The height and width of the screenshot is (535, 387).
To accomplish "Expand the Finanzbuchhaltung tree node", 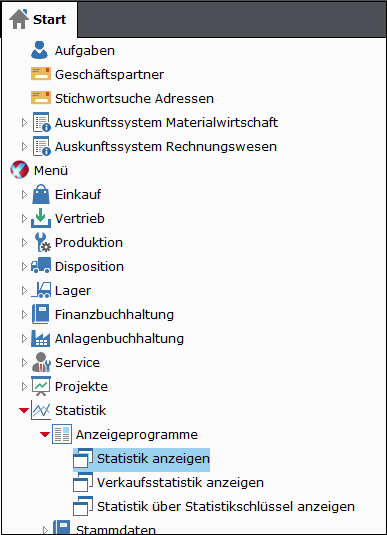I will 24,314.
